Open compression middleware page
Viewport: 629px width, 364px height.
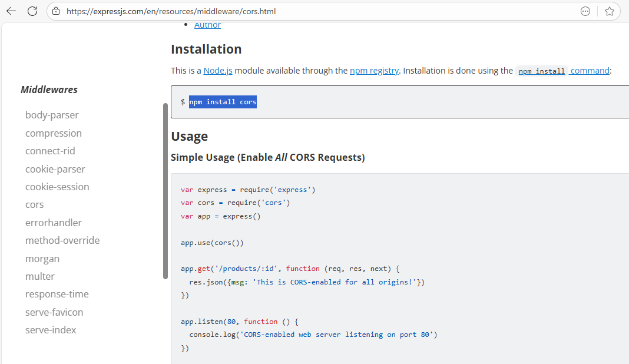point(54,133)
